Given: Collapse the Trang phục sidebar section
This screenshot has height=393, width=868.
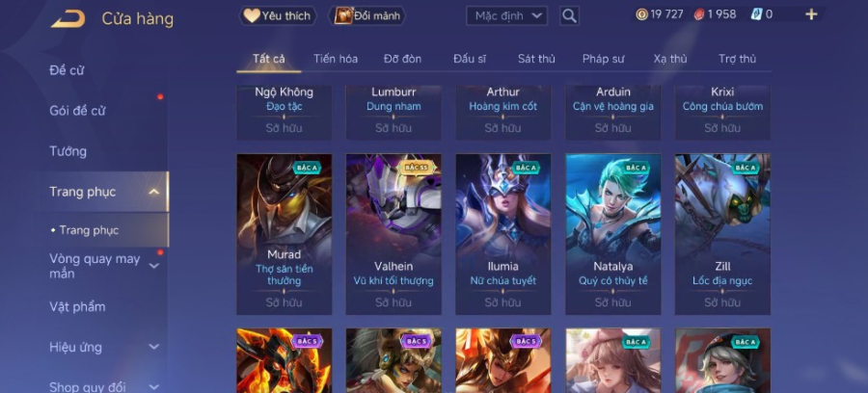Looking at the screenshot, I should 154,192.
